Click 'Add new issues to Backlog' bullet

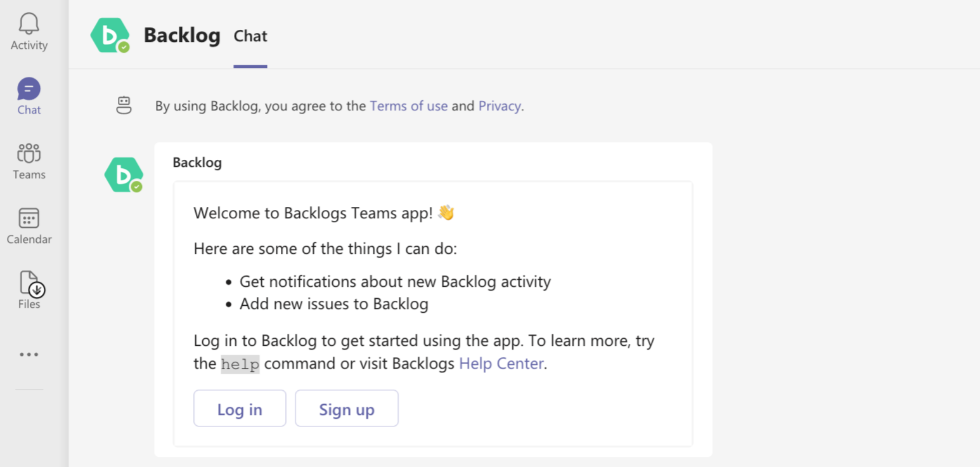pos(334,304)
